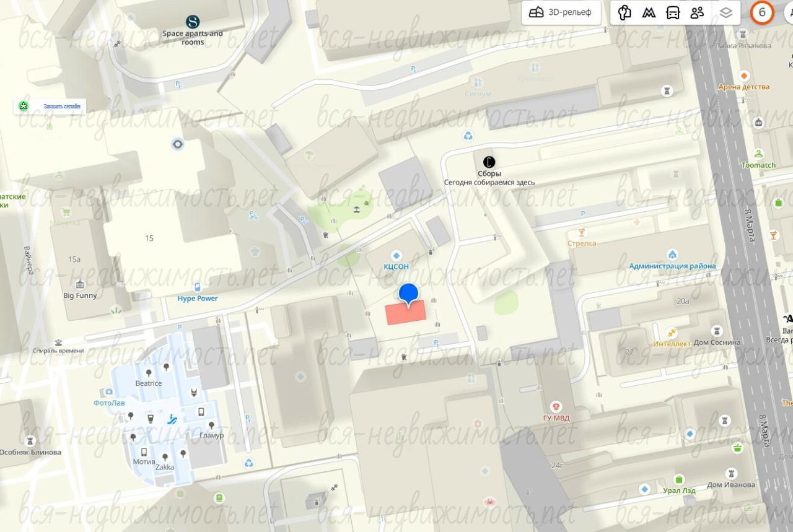This screenshot has height=532, width=793.
Task: Open the Стрелка cocktail bar icon
Action: coord(582,232)
